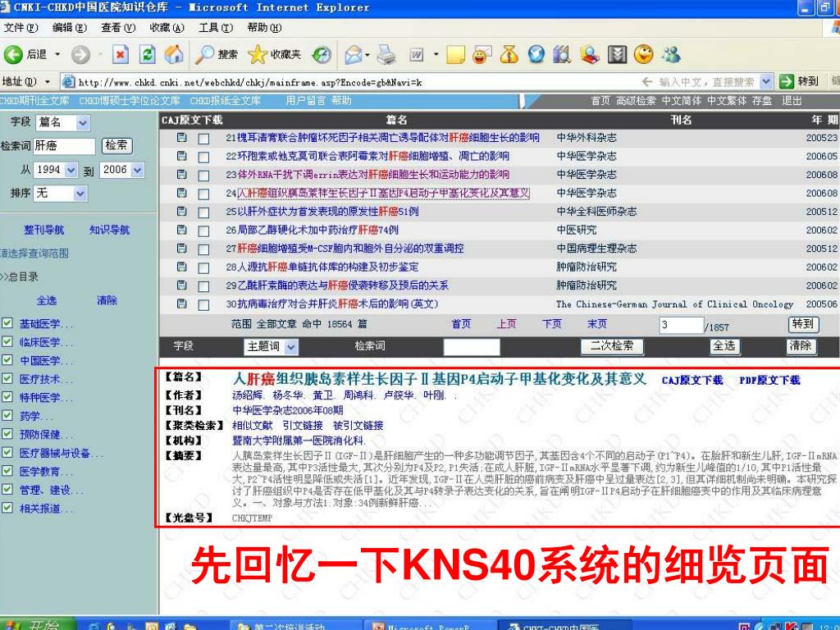Open the 相似文献 link
This screenshot has height=630, width=840.
click(x=253, y=426)
